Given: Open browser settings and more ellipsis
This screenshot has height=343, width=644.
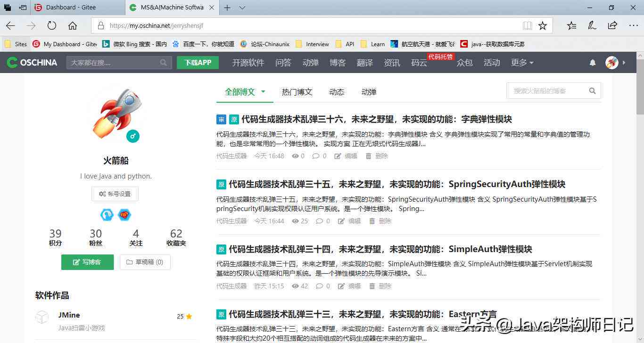Looking at the screenshot, I should pyautogui.click(x=633, y=25).
